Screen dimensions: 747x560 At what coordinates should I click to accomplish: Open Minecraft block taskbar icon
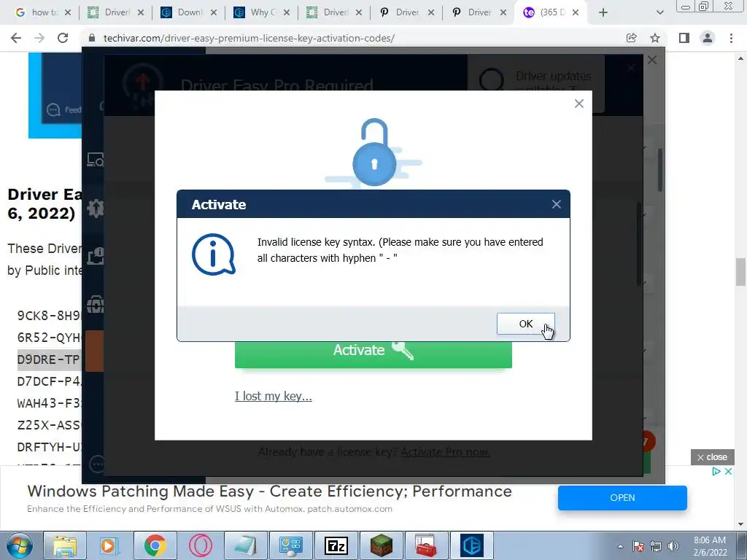[x=381, y=545]
